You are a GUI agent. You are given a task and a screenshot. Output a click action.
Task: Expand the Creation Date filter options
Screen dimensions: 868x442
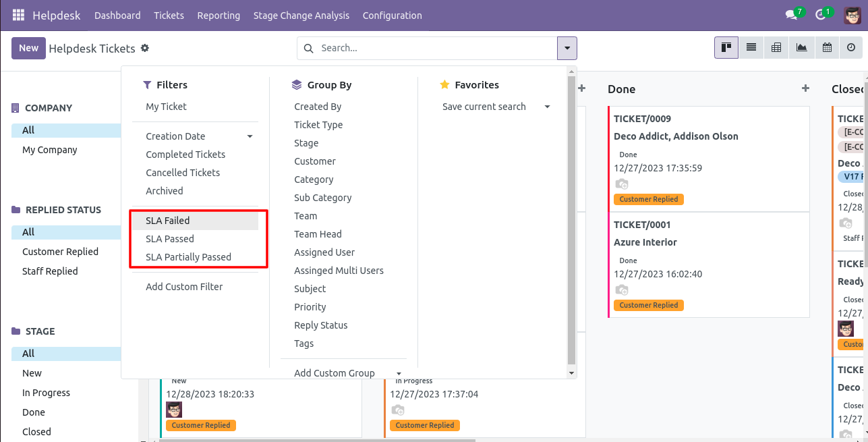(250, 136)
